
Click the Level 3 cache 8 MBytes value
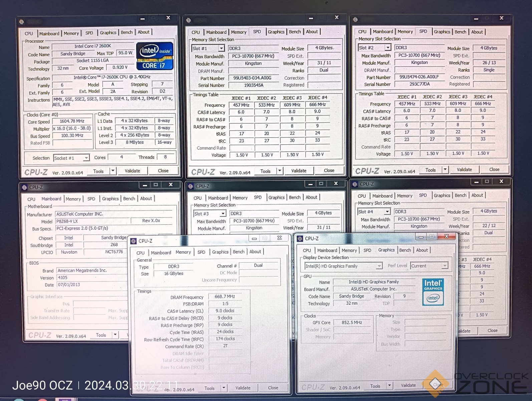(135, 142)
